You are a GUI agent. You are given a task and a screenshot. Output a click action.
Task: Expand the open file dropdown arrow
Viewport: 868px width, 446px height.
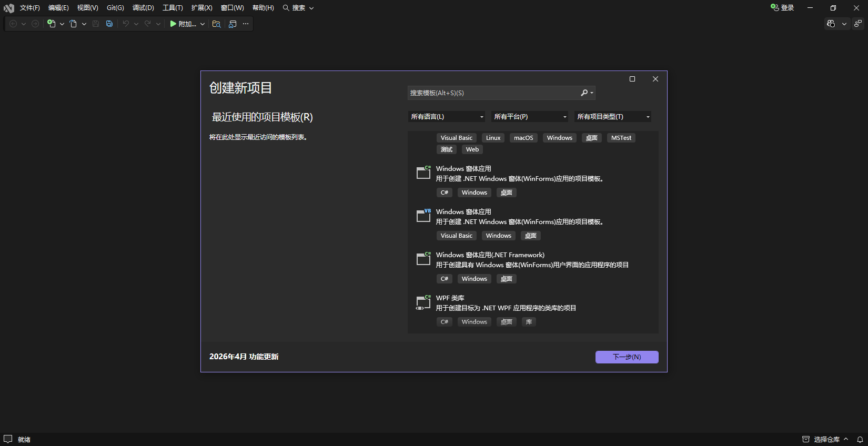click(84, 24)
